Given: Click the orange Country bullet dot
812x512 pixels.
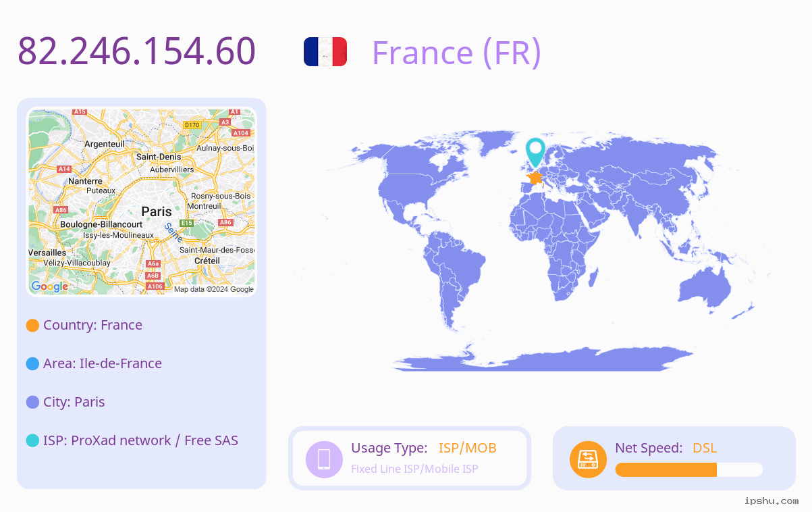Looking at the screenshot, I should coord(32,326).
